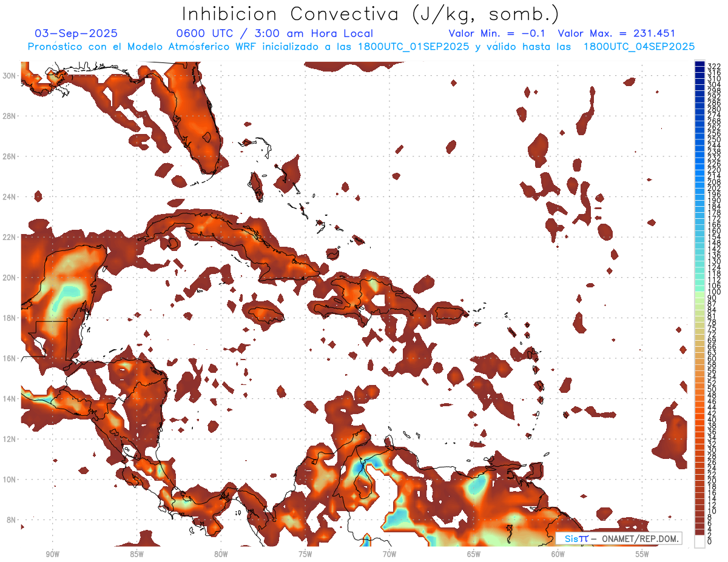
Task: Click the '24N' latitude label
Action: pyautogui.click(x=8, y=197)
